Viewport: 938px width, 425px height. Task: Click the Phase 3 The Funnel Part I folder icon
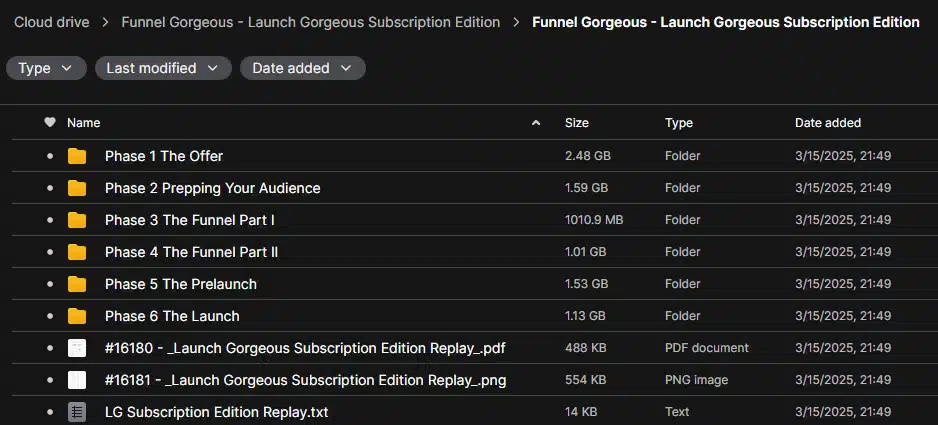point(77,220)
